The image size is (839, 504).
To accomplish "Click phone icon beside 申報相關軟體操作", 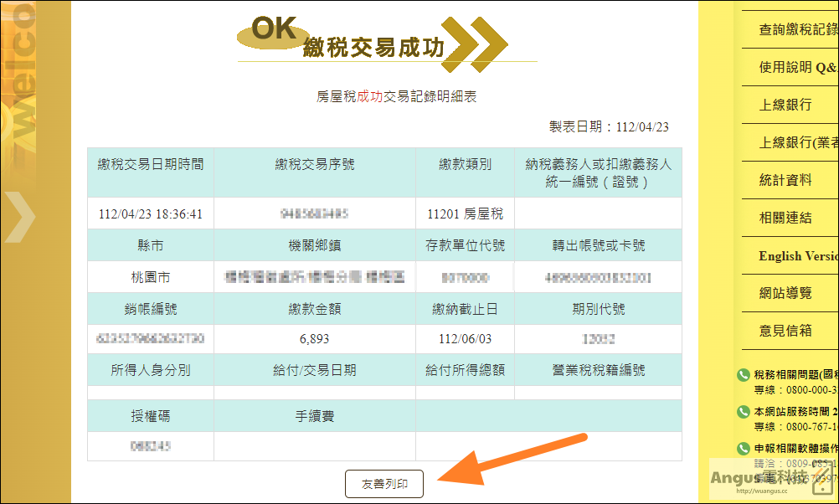I will tap(744, 449).
